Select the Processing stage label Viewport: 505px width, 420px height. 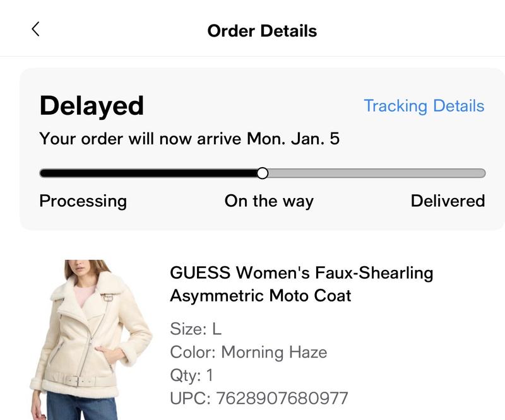pos(83,201)
